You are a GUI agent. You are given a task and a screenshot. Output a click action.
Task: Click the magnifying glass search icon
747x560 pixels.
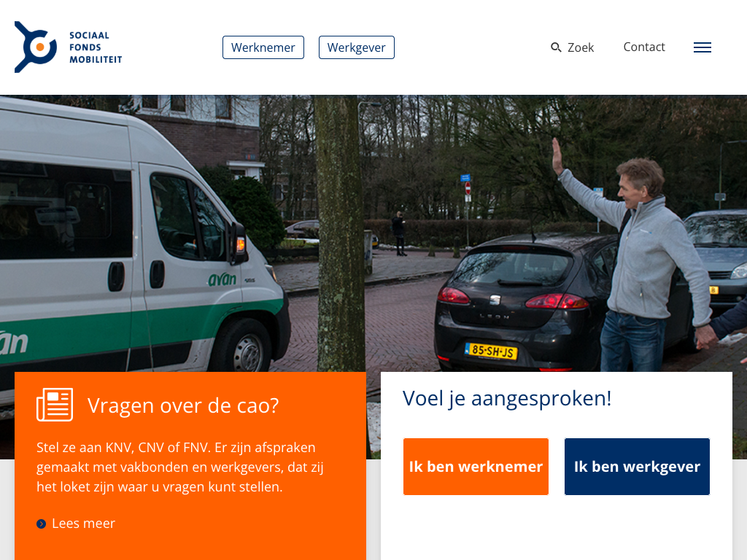coord(555,47)
